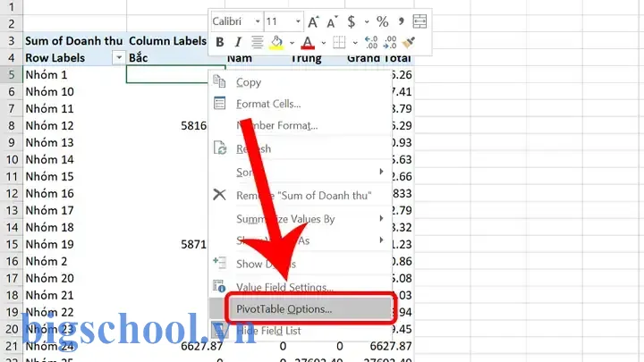This screenshot has width=644, height=362.
Task: Expand Summarize Values By submenu
Action: coord(300,219)
